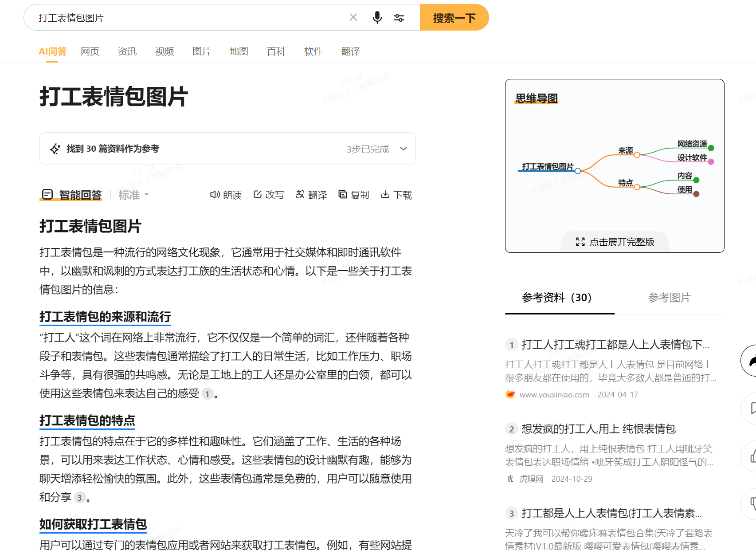Switch to 参考图片 tab

pos(670,298)
